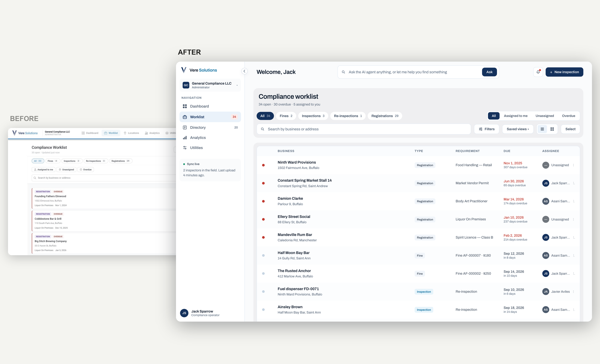Click green Sync live status dot
Screen dimensions: 600x364
(x=184, y=164)
